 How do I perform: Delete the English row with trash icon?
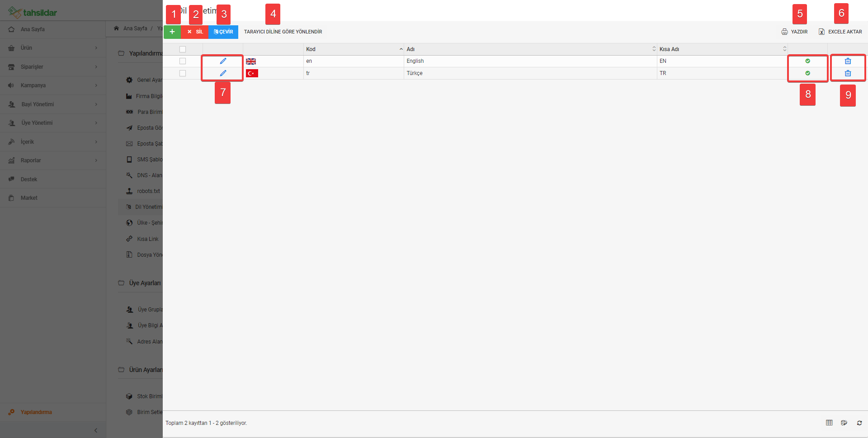coord(848,61)
